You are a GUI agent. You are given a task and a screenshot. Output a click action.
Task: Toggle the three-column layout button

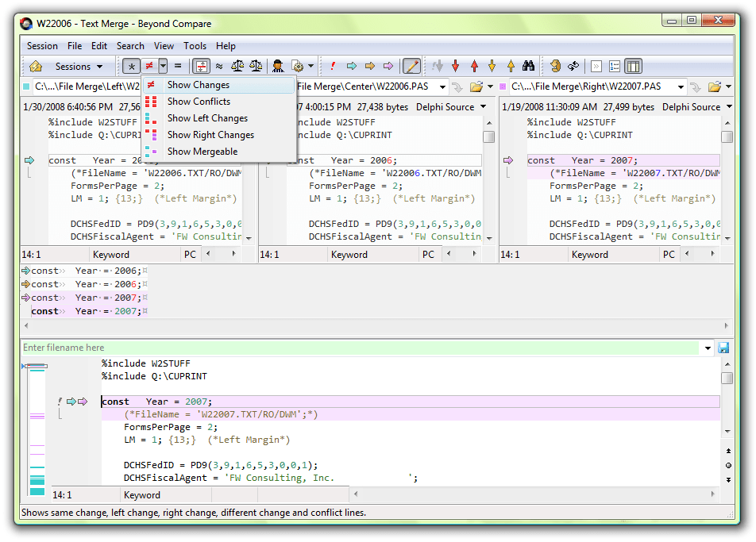(633, 66)
